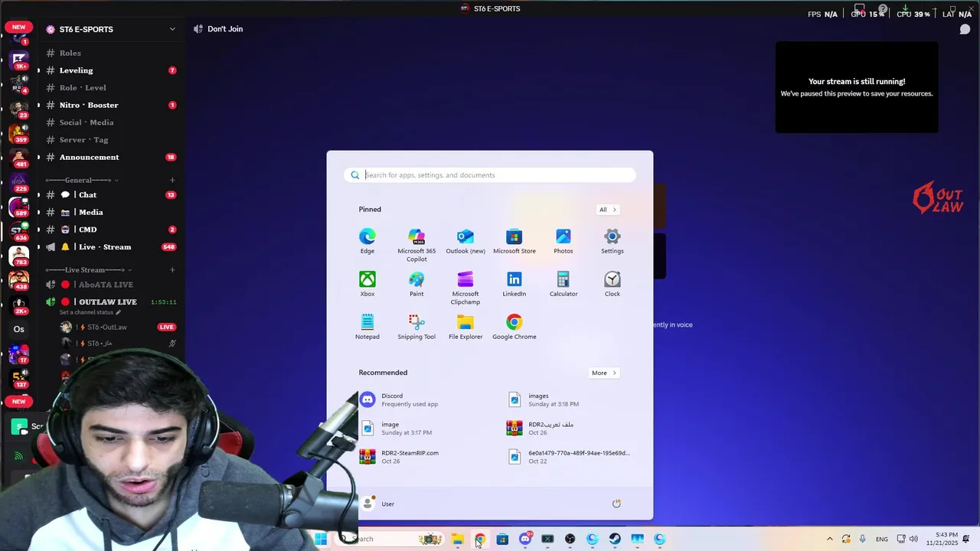
Task: Click the paused stream preview
Action: tap(857, 87)
